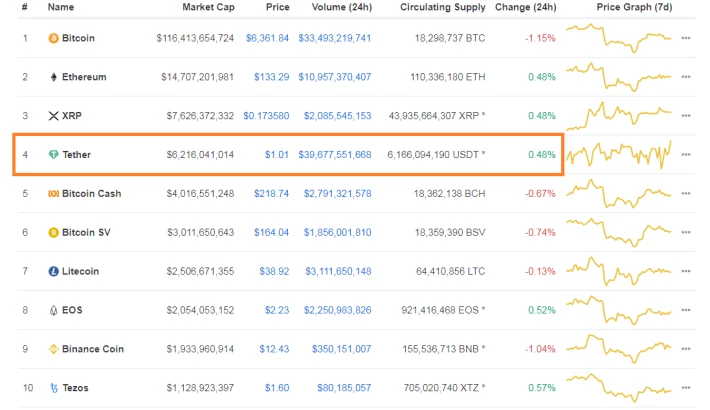Click Litecoin price $38.92
710x410 pixels.
[274, 271]
